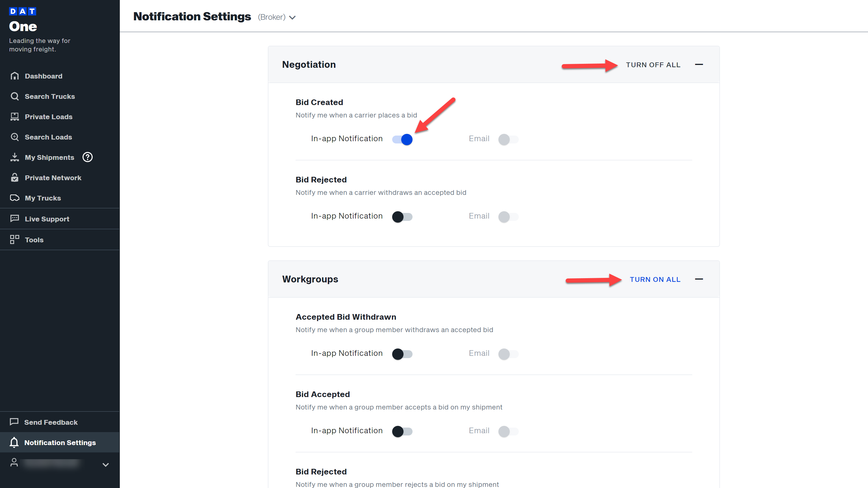Open Notification Settings in sidebar

[x=60, y=443]
